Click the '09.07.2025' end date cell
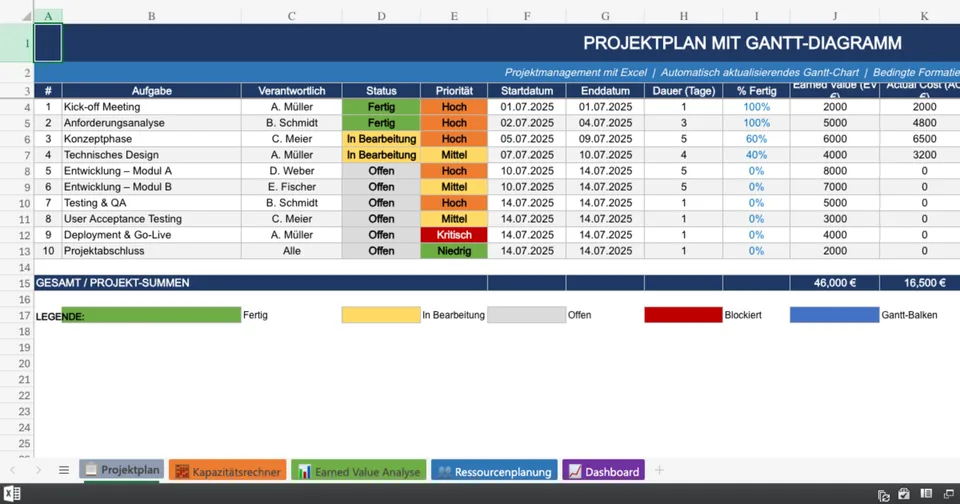The height and width of the screenshot is (504, 960). [605, 139]
